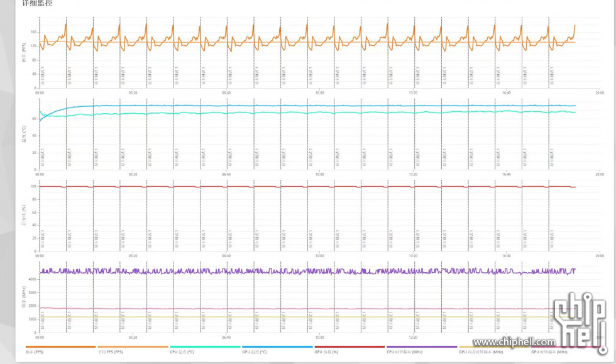The image size is (616, 364).
Task: Click the 160 label on the FPS axis
Action: tap(33, 32)
